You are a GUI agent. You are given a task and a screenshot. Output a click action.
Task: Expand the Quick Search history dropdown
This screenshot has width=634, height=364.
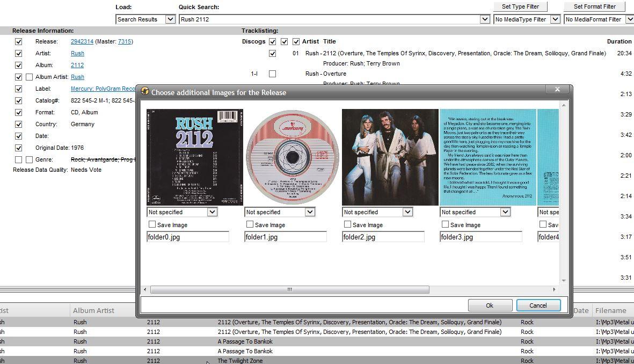[485, 19]
